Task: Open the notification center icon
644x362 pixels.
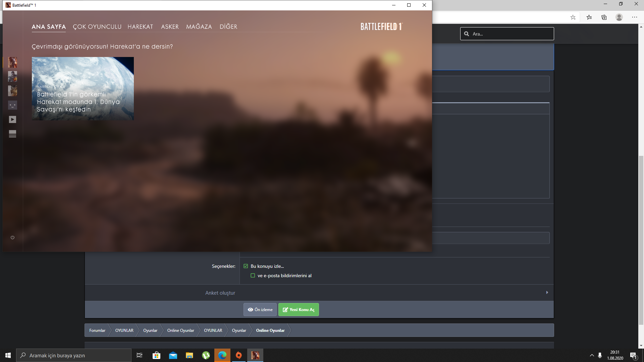Action: point(633,356)
